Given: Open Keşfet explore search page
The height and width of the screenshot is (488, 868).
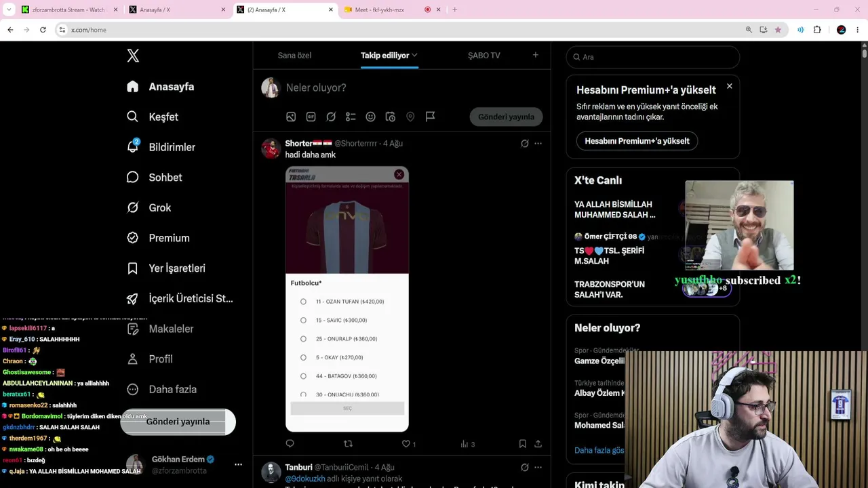Looking at the screenshot, I should tap(153, 117).
